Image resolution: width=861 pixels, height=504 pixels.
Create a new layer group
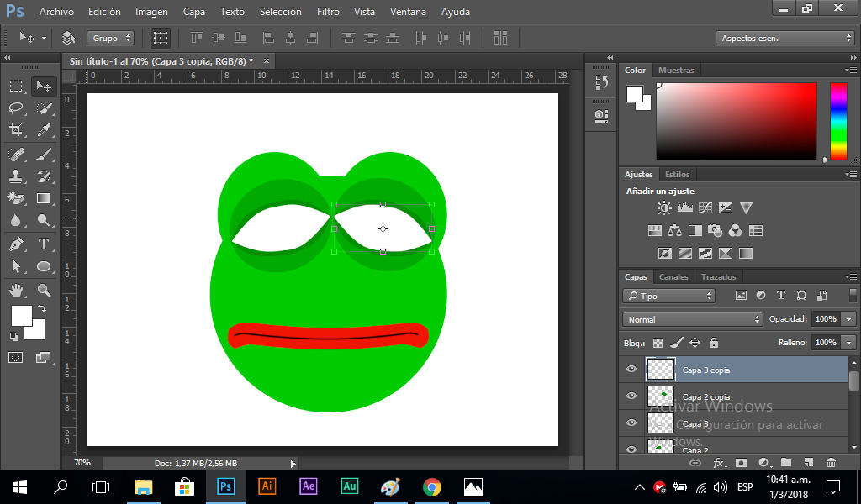(x=786, y=463)
